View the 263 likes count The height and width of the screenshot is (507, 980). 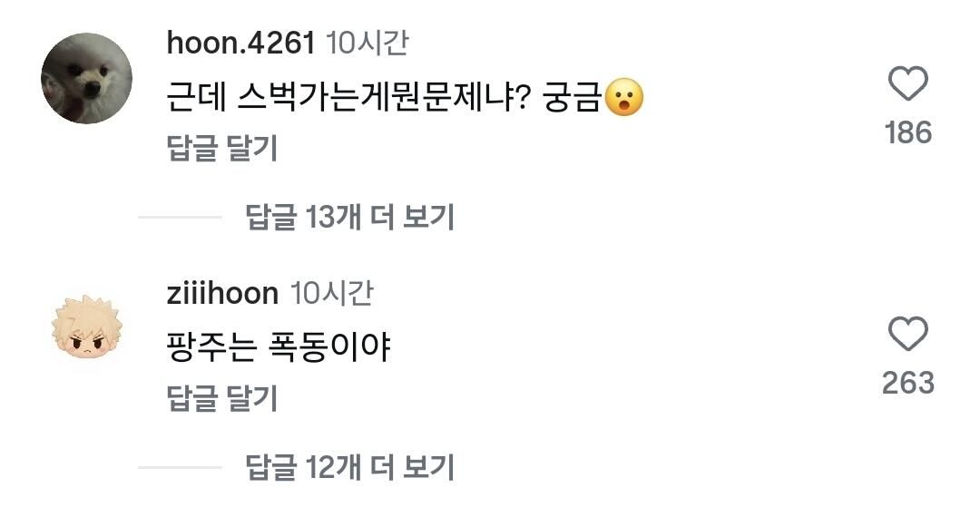click(908, 382)
